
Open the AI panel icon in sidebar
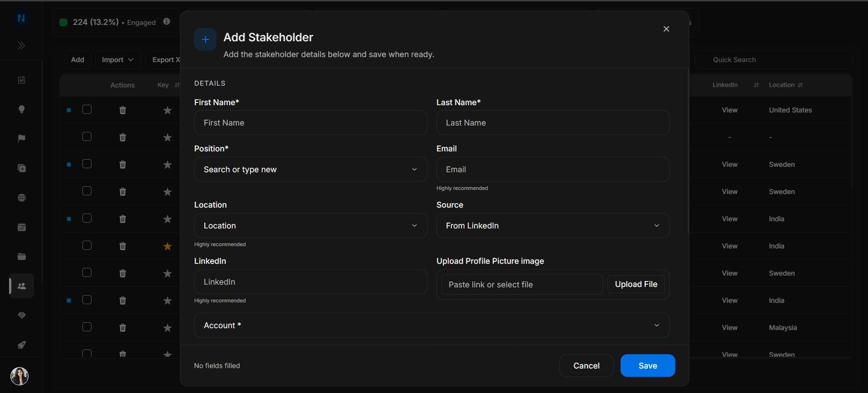pos(21,80)
